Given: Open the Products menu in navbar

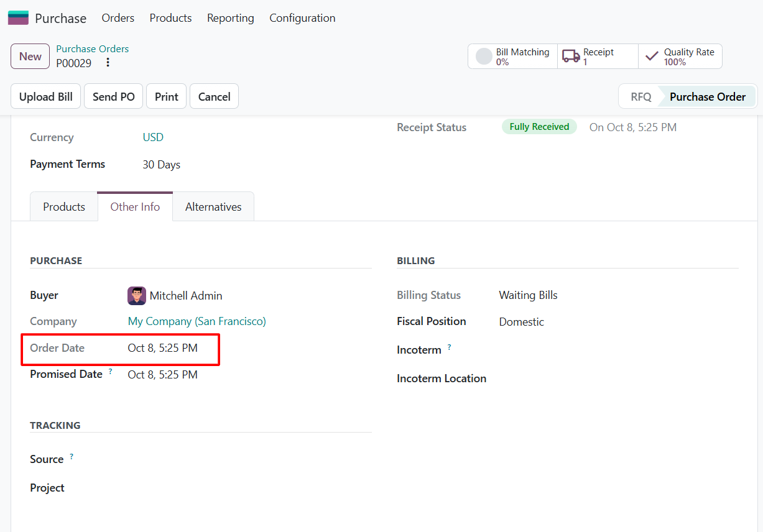Looking at the screenshot, I should (x=170, y=18).
